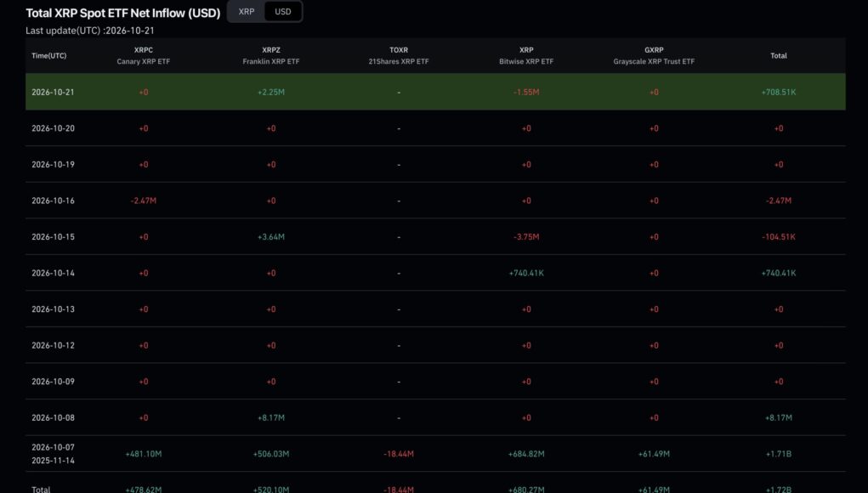Click the 2026-10-12 date cell

54,345
